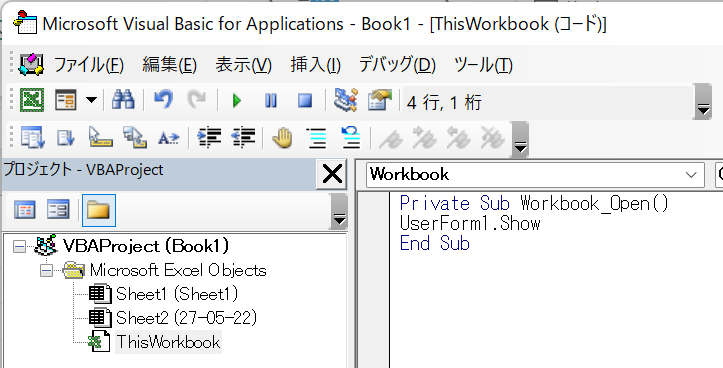Display Quick Info for the item
Image resolution: width=723 pixels, height=368 pixels.
100,138
